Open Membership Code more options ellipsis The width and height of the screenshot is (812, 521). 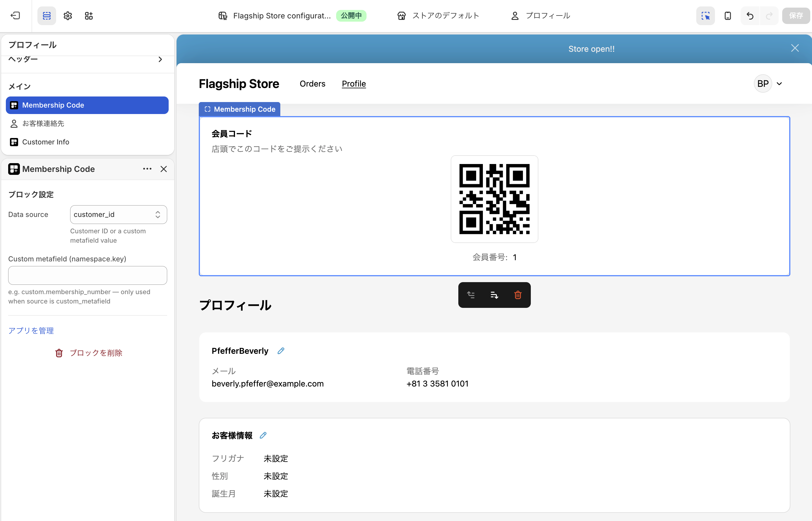[147, 169]
